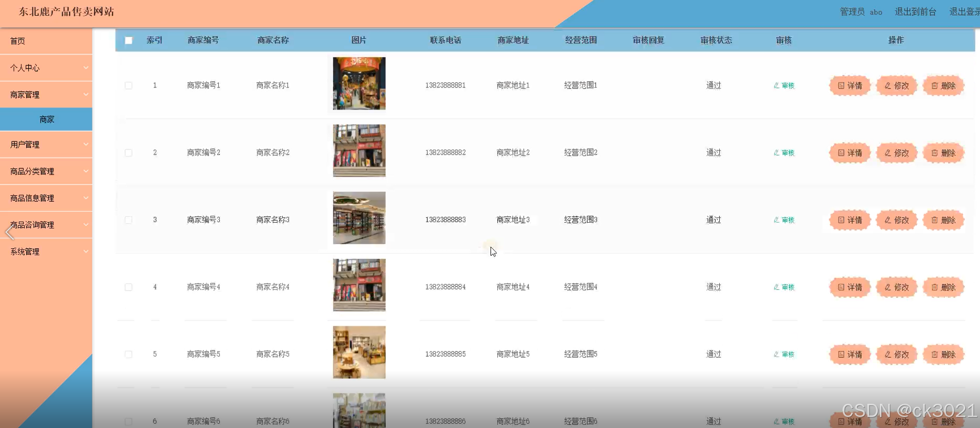This screenshot has height=428, width=980.
Task: Click the left collapse arrow on sidebar
Action: point(9,232)
